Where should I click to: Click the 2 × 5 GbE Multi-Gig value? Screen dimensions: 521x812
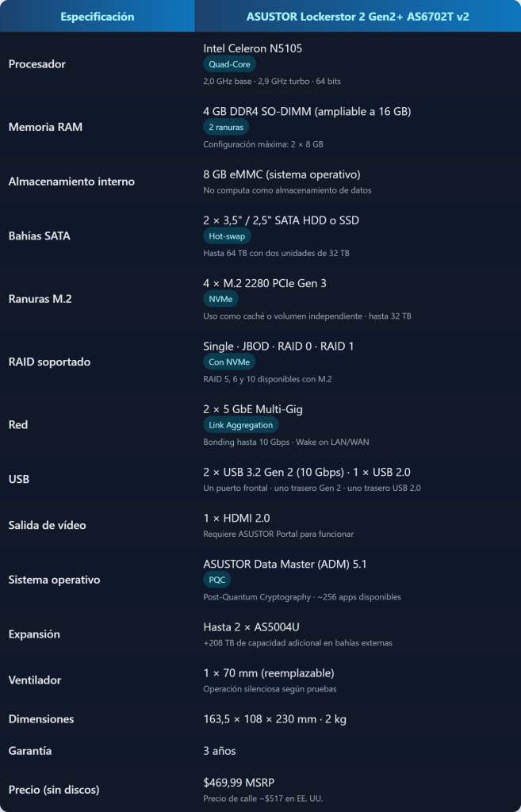pyautogui.click(x=253, y=410)
